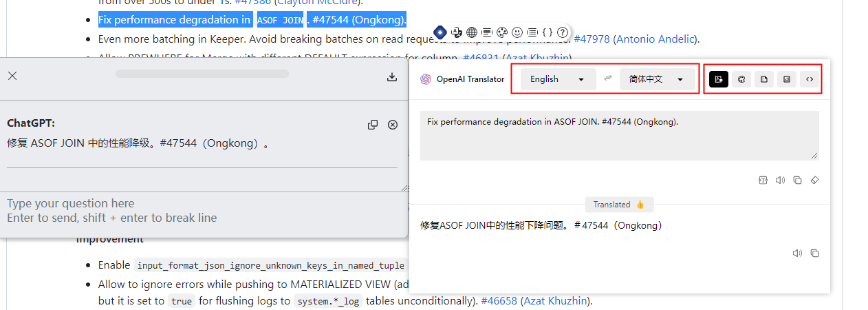The height and width of the screenshot is (310, 868).
Task: Open the Azat Khuzhin link after #46658
Action: (x=555, y=301)
